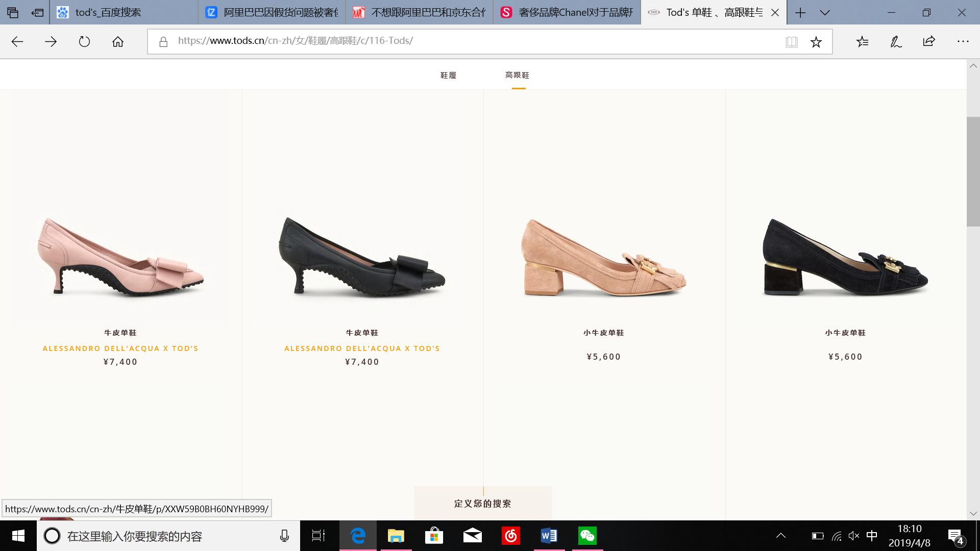Click the Refresh page icon
This screenshot has height=551, width=980.
click(84, 42)
